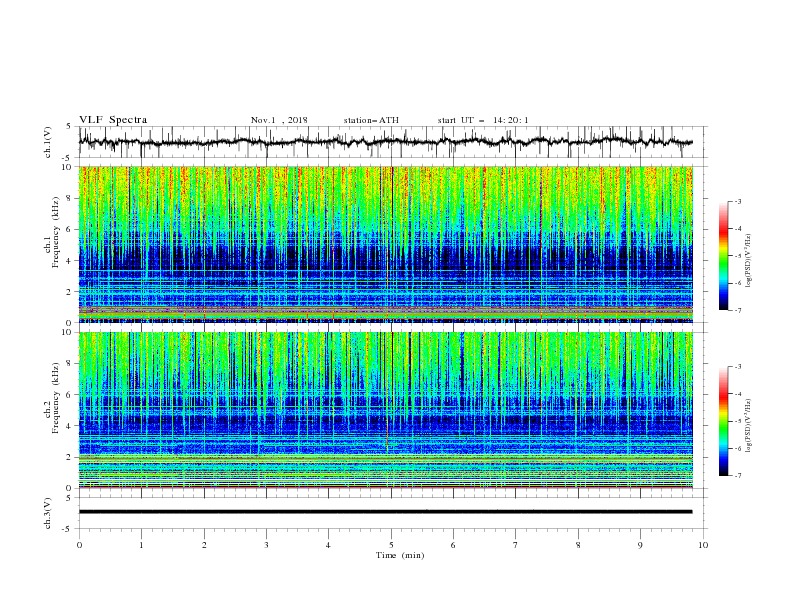Click inside the ch.2 spectrogram plot
Screen dimensions: 792x612
(x=386, y=410)
